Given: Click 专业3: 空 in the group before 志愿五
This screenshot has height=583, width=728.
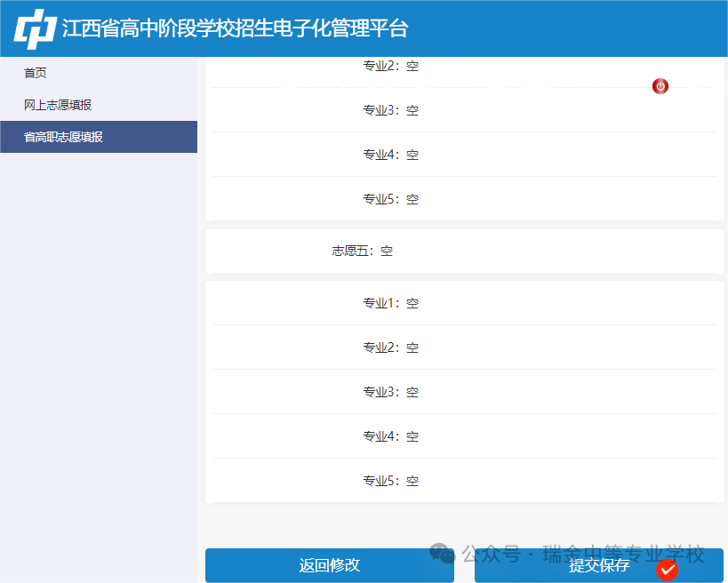Looking at the screenshot, I should click(464, 110).
